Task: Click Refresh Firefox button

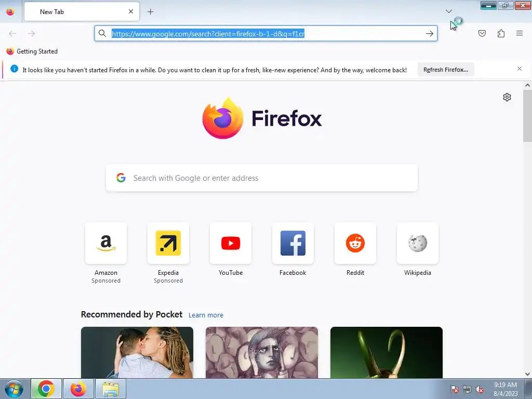Action: coord(445,70)
